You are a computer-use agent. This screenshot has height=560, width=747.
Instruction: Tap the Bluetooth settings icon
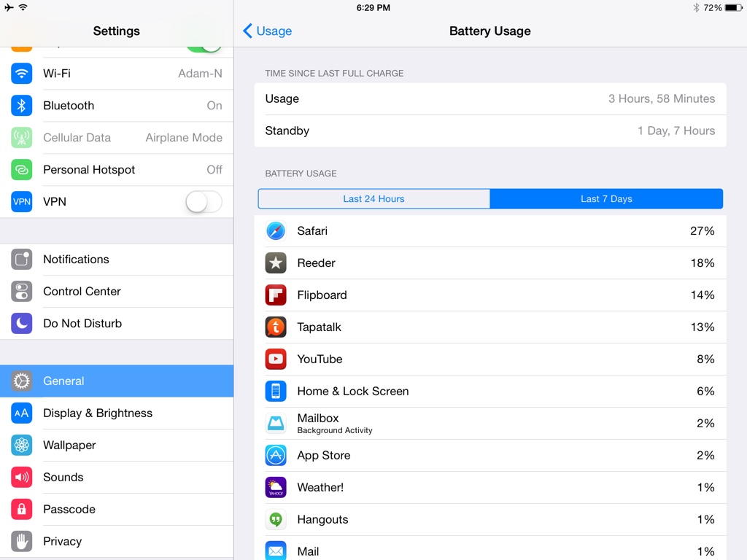pyautogui.click(x=21, y=105)
